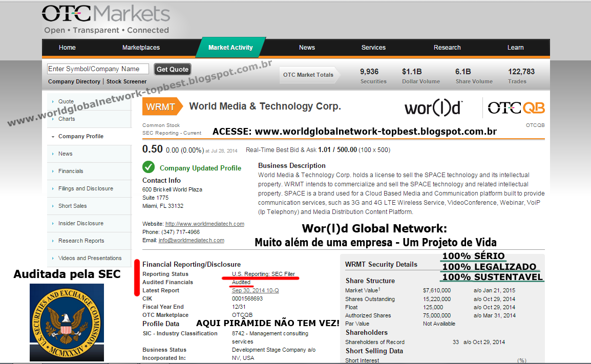Click the 6.1B Share Volume total
This screenshot has height=364, width=591.
474,76
